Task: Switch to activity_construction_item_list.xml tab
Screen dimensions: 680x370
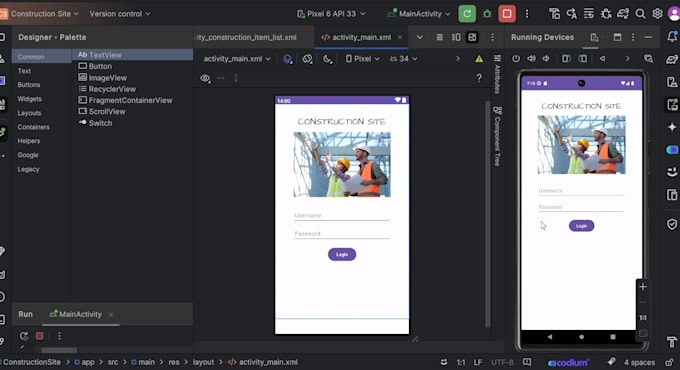Action: [247, 37]
